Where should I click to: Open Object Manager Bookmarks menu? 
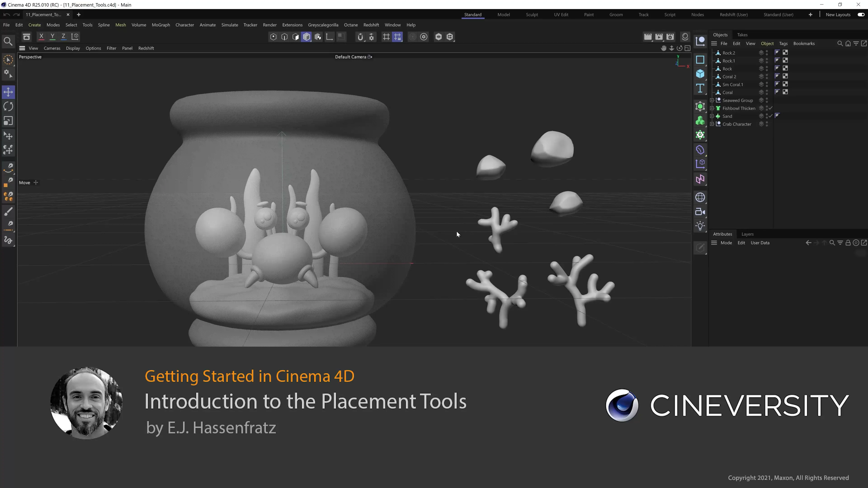(804, 43)
